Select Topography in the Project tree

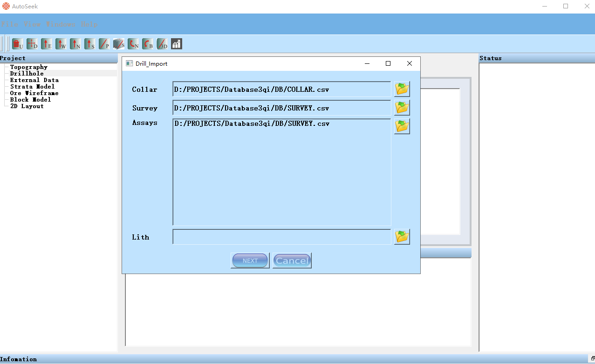click(29, 67)
